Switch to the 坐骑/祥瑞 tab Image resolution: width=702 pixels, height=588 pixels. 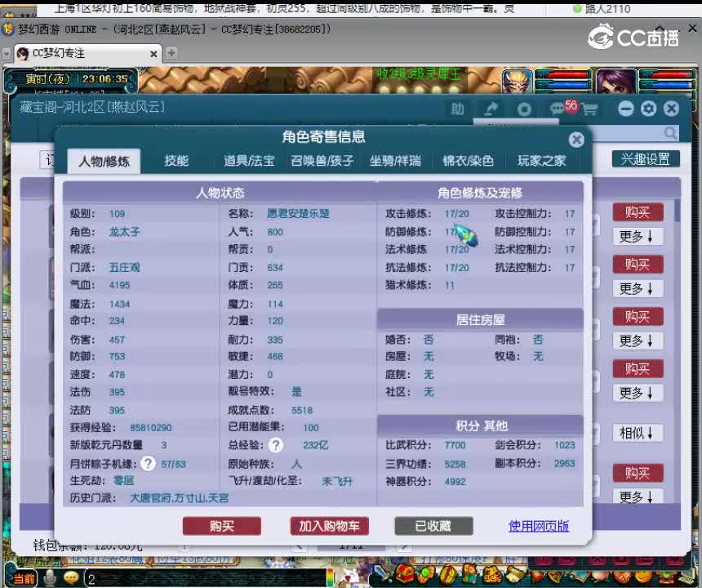point(395,161)
